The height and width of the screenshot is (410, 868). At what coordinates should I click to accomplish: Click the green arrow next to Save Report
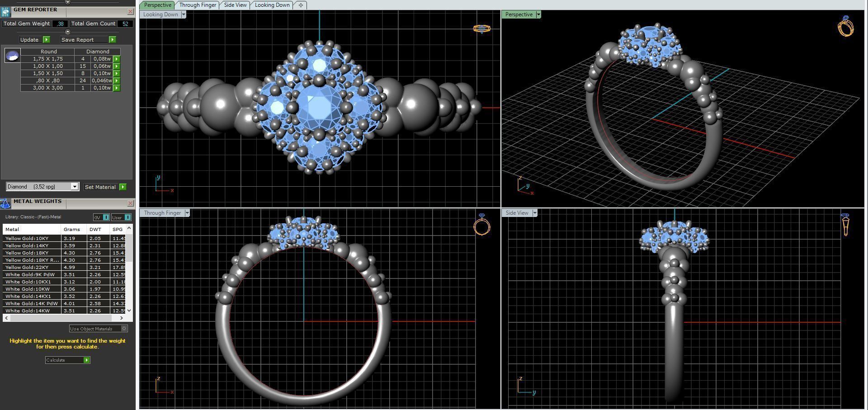pos(113,39)
